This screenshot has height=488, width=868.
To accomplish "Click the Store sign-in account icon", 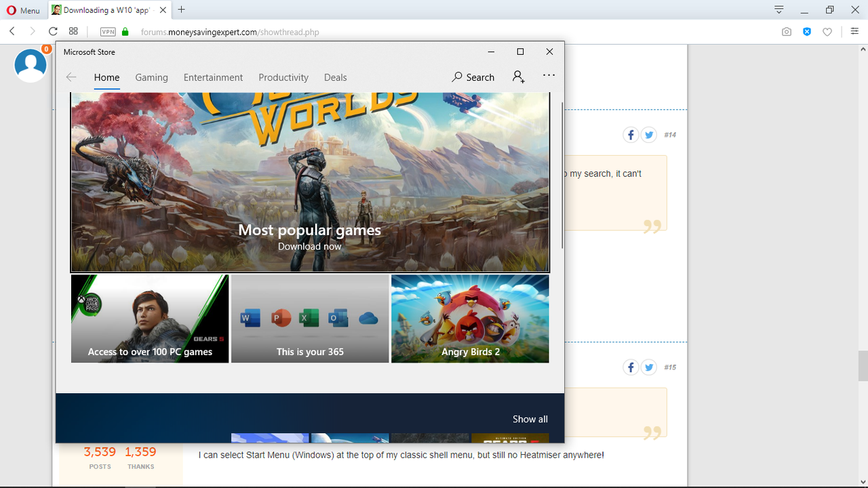I will (x=519, y=77).
